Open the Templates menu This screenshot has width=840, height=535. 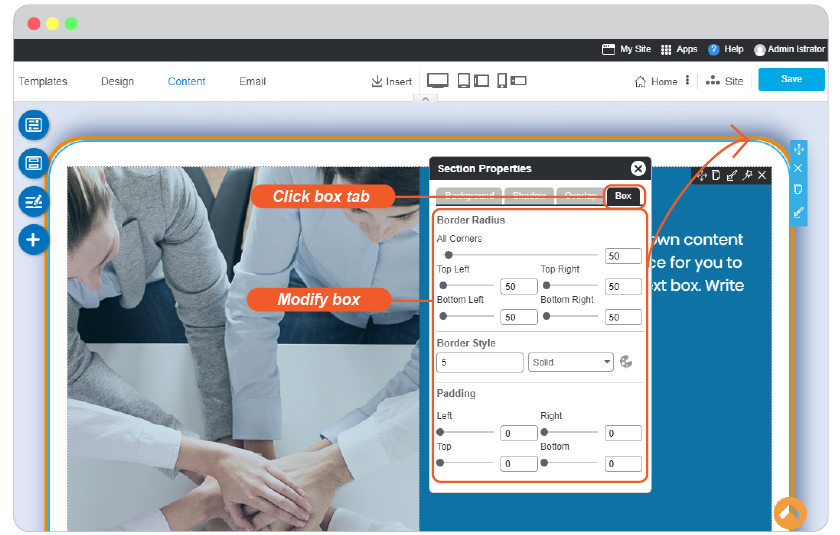pos(43,81)
